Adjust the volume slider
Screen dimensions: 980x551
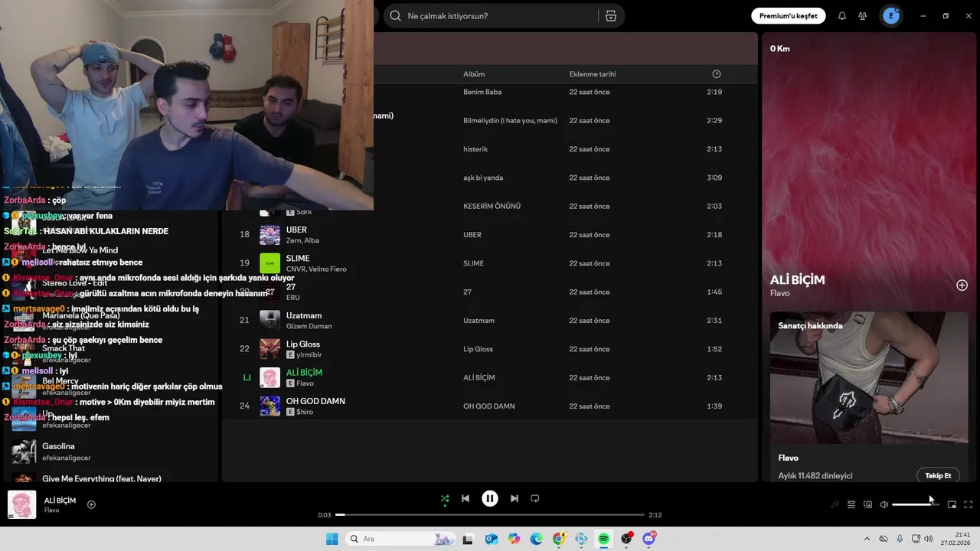(x=915, y=504)
